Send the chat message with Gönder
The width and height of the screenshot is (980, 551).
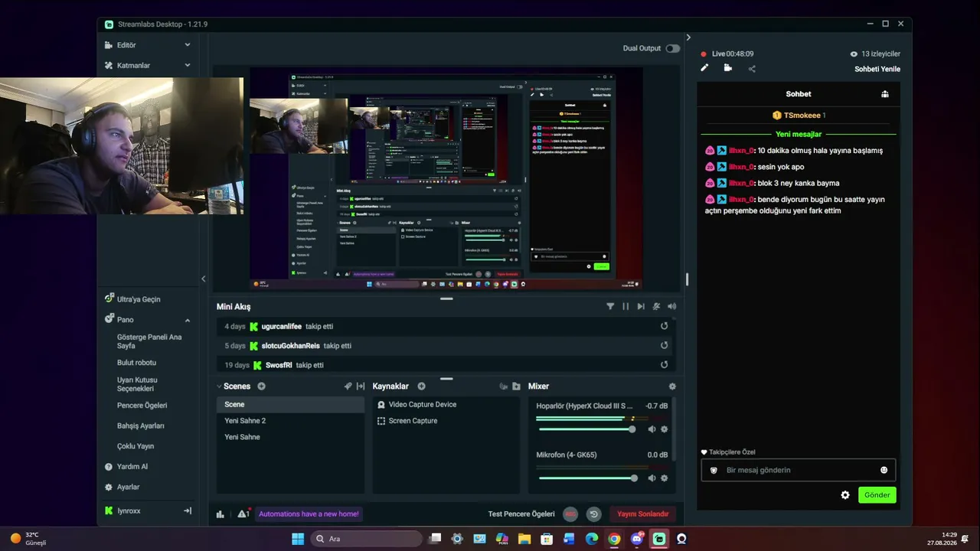pyautogui.click(x=877, y=495)
